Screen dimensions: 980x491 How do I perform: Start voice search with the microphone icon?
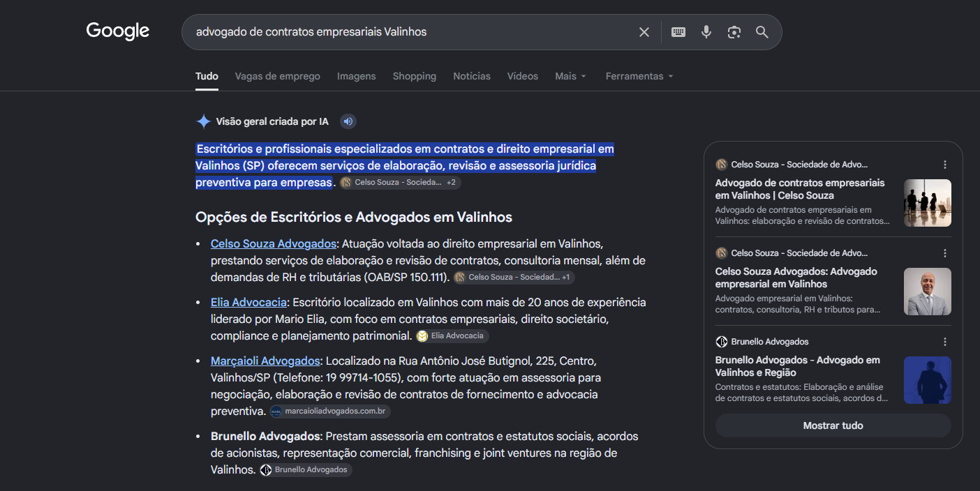pos(706,32)
